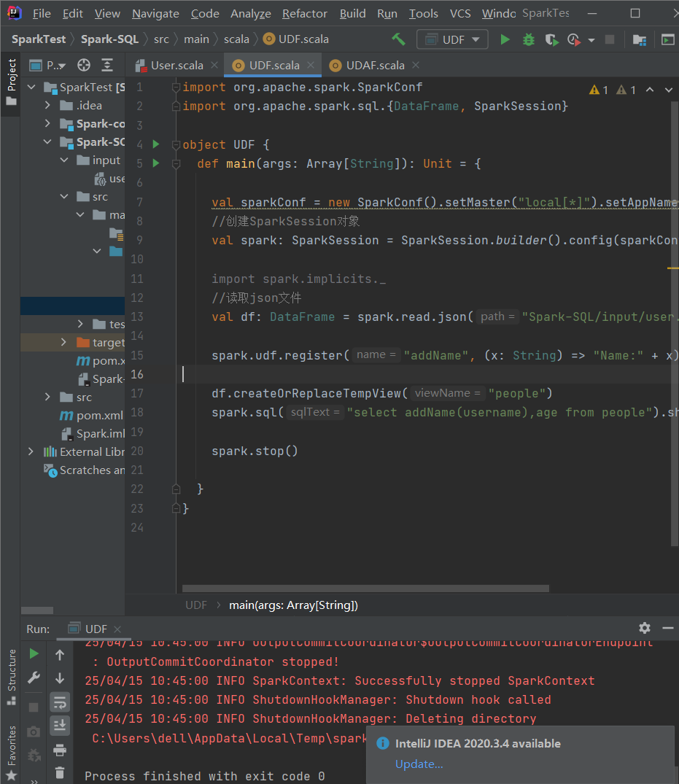Open the layout toggle icon at the toolbar's far right

tap(668, 39)
